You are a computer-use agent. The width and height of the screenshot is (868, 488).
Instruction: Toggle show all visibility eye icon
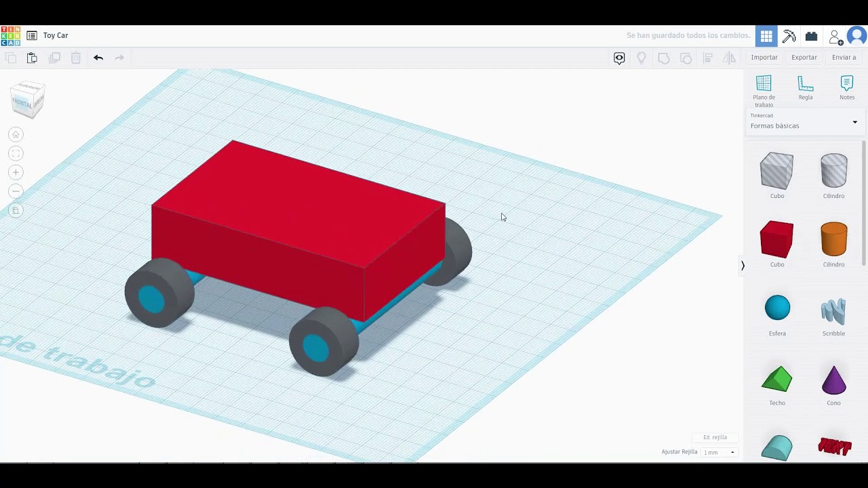pos(619,58)
